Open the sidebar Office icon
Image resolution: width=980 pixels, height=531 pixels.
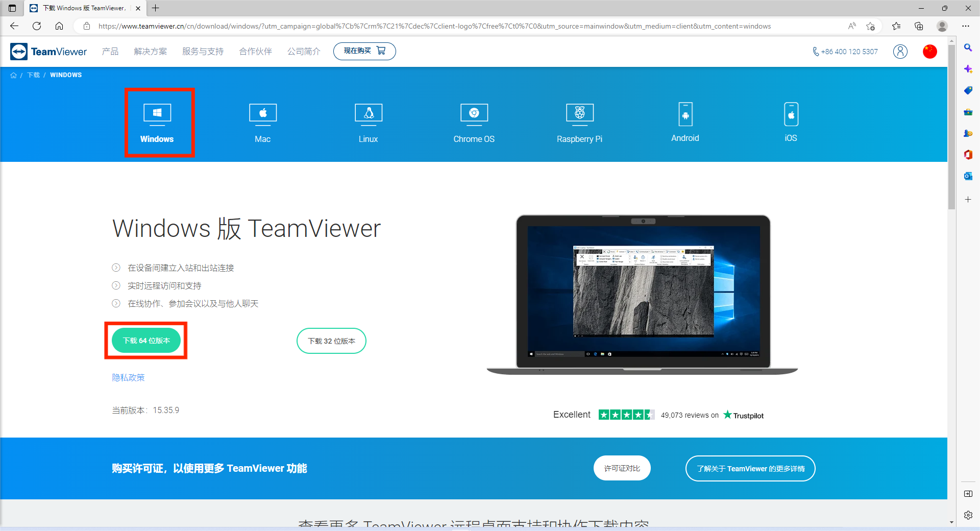(x=968, y=155)
